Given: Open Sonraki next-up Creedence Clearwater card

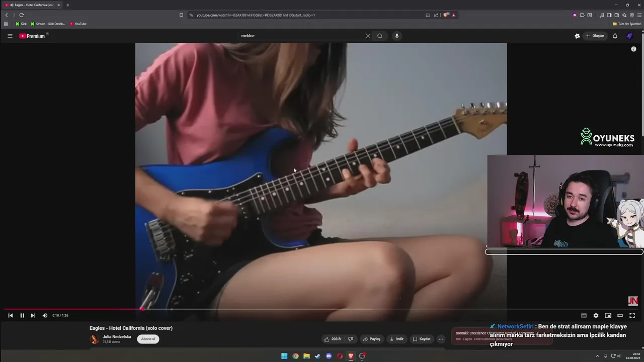Looking at the screenshot, I should point(502,336).
